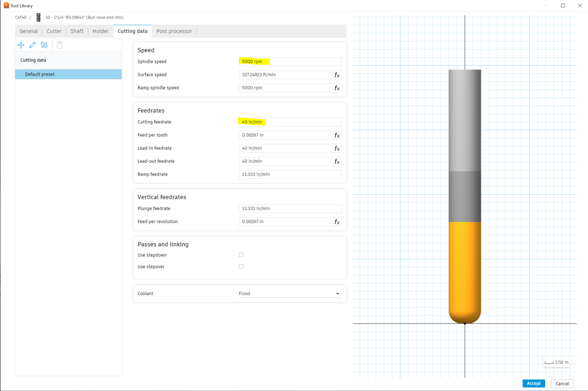Add a new cutting data preset
Image resolution: width=588 pixels, height=391 pixels.
pyautogui.click(x=21, y=45)
